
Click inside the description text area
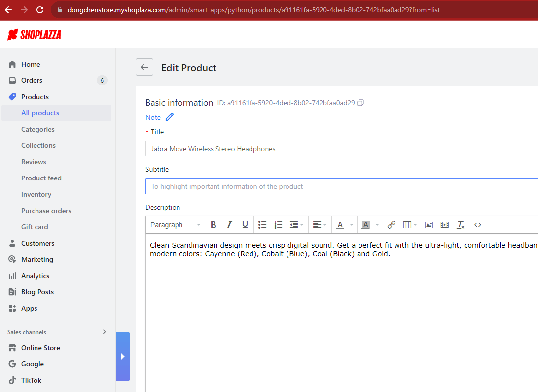click(x=342, y=313)
